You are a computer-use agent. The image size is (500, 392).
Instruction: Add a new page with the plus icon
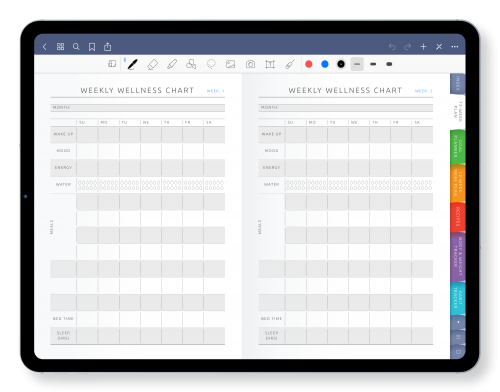[x=423, y=47]
